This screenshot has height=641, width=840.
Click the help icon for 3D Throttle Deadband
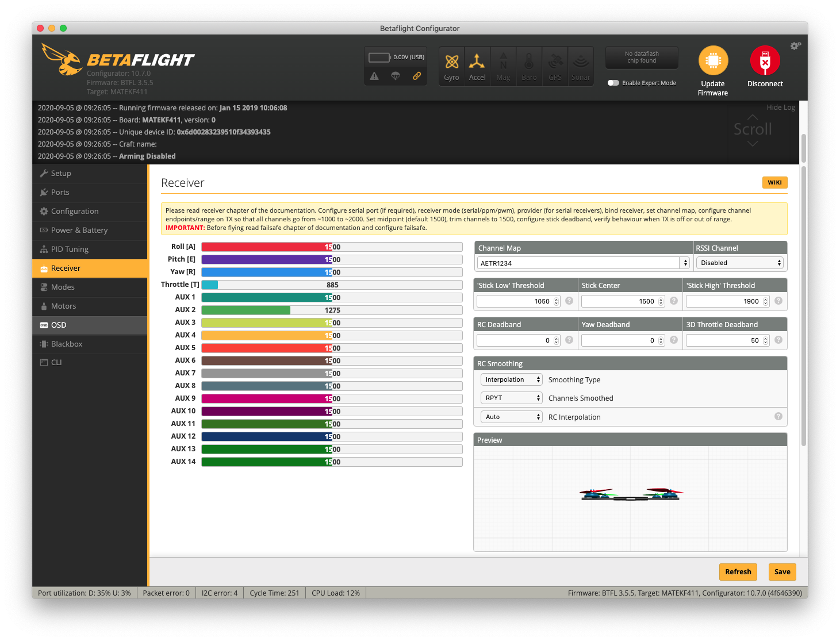(x=778, y=340)
